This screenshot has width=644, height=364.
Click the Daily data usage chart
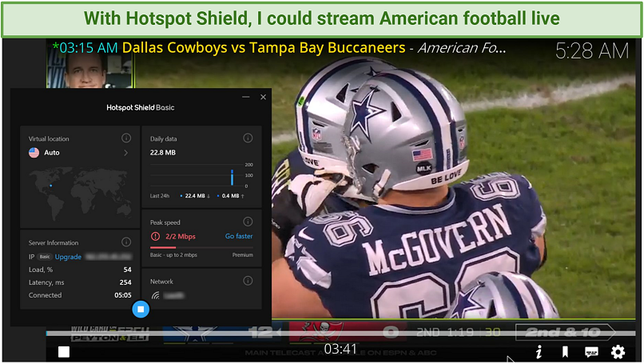201,175
